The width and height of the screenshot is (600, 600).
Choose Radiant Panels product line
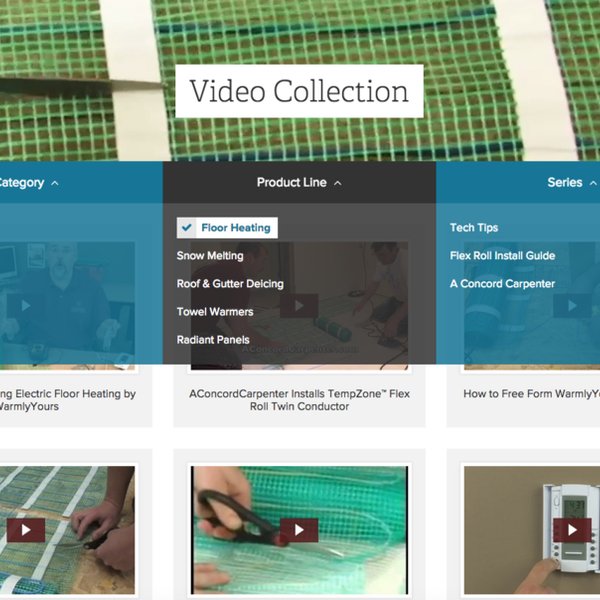(213, 340)
